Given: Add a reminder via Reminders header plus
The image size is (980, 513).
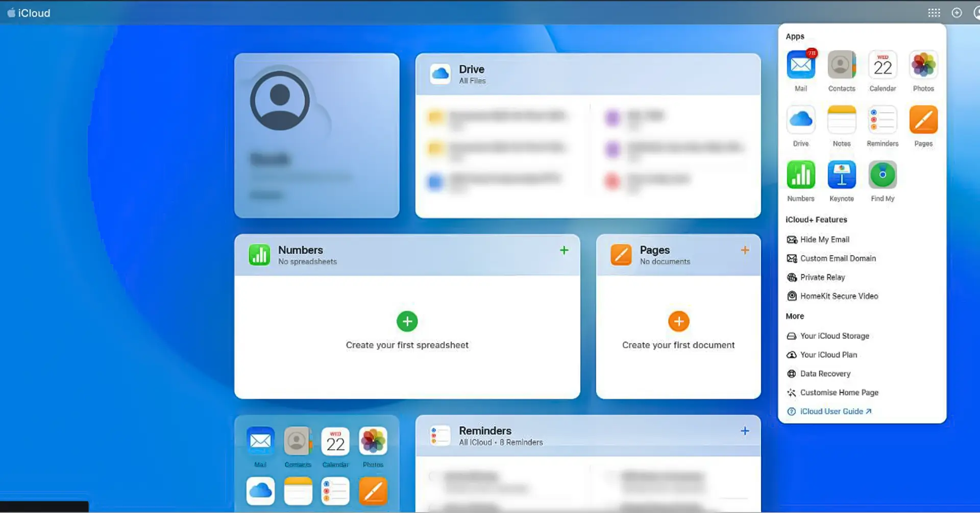Looking at the screenshot, I should (745, 431).
